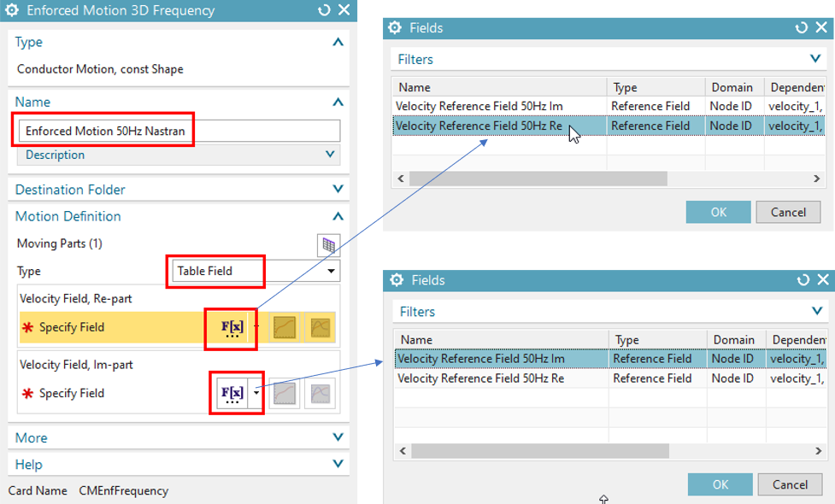Click the Name text input field

pyautogui.click(x=179, y=131)
